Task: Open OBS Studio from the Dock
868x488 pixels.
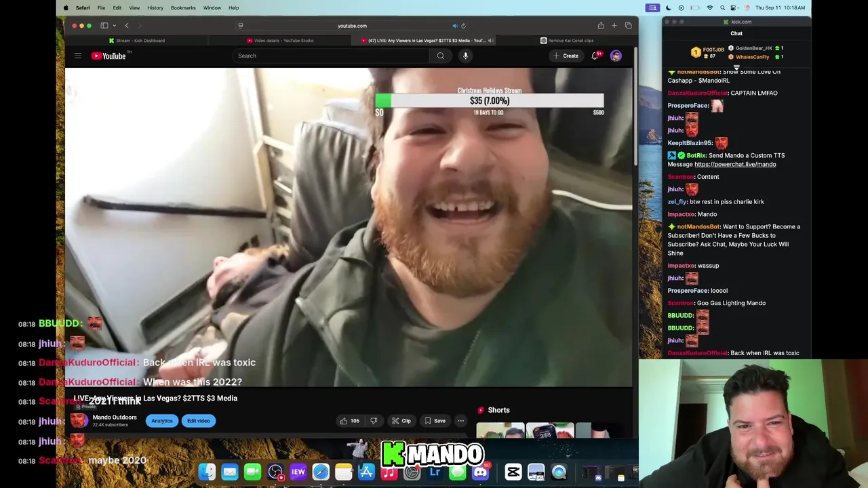Action: 275,472
